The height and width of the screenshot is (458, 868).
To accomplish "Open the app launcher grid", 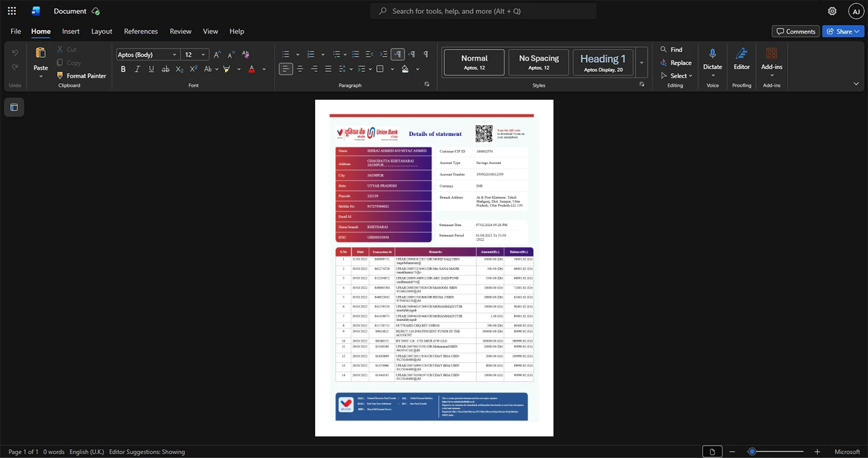I will 11,11.
